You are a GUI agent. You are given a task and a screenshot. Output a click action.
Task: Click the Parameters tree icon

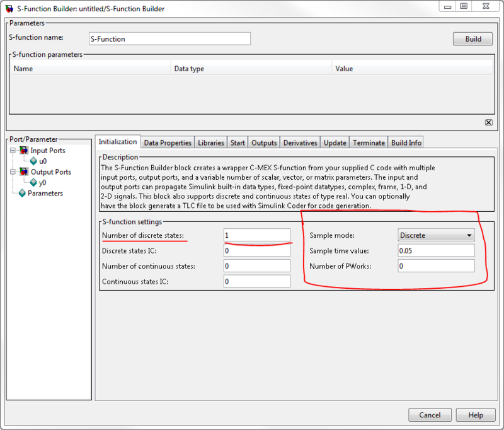[22, 194]
